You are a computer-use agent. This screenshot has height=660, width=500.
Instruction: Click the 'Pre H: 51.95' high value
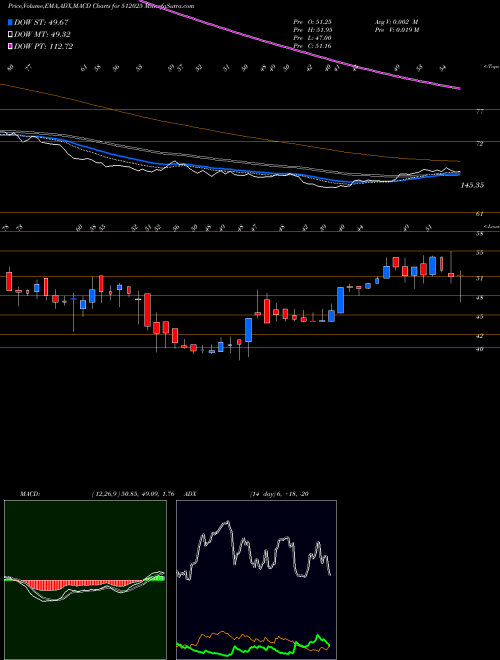[312, 30]
